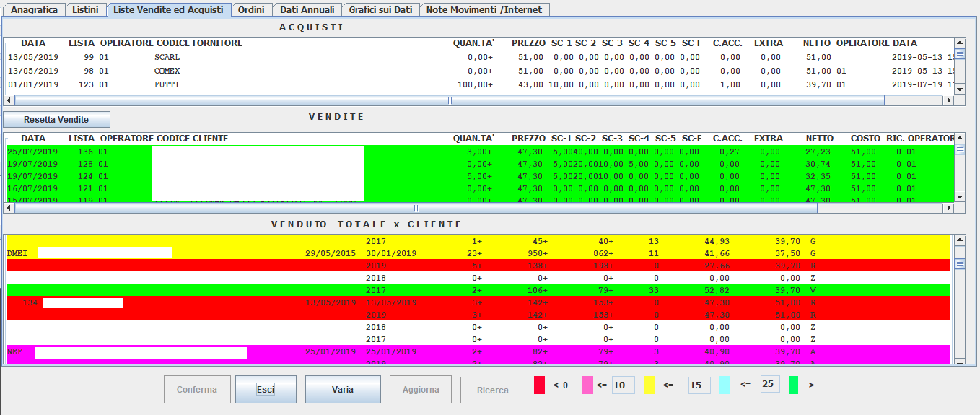
Task: Switch to Grafici sui Dati tab
Action: click(380, 9)
